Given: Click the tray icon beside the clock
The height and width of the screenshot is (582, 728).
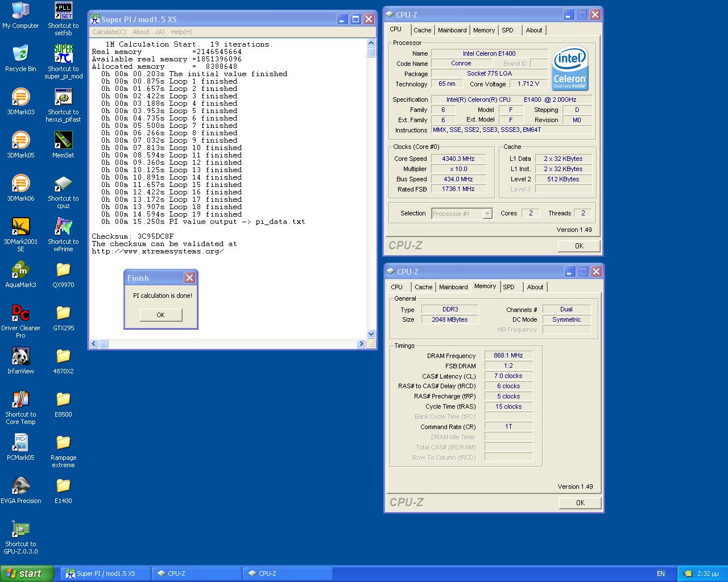Looking at the screenshot, I should [687, 573].
